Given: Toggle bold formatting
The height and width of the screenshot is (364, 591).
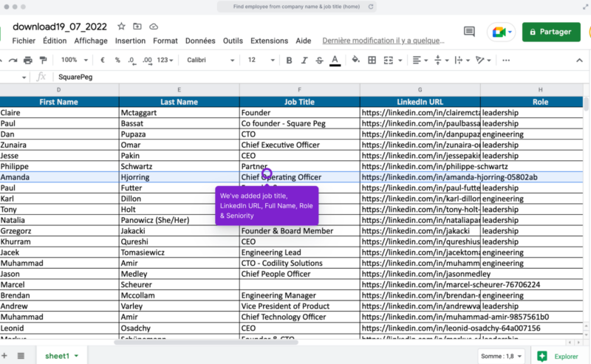Looking at the screenshot, I should point(289,61).
